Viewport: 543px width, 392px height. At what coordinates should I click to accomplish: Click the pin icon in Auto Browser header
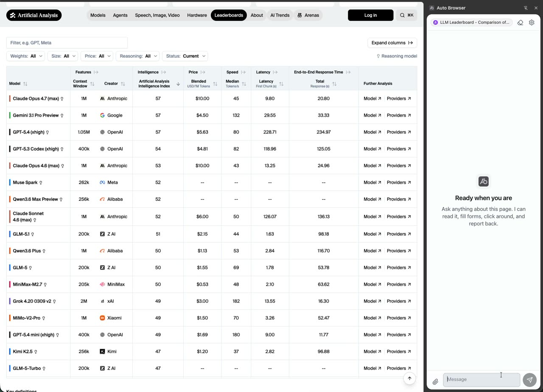(526, 8)
